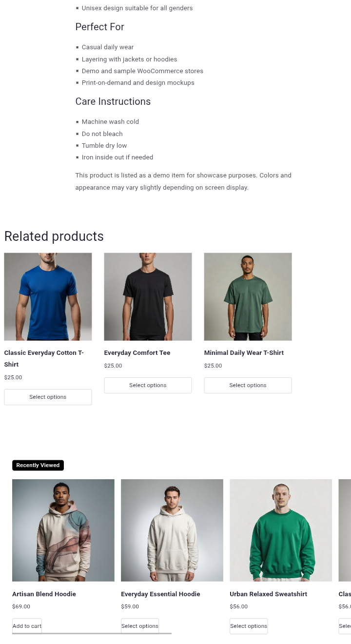
Task: Select options for Classic Everyday Cotton T-Shirt
Action: pos(48,397)
